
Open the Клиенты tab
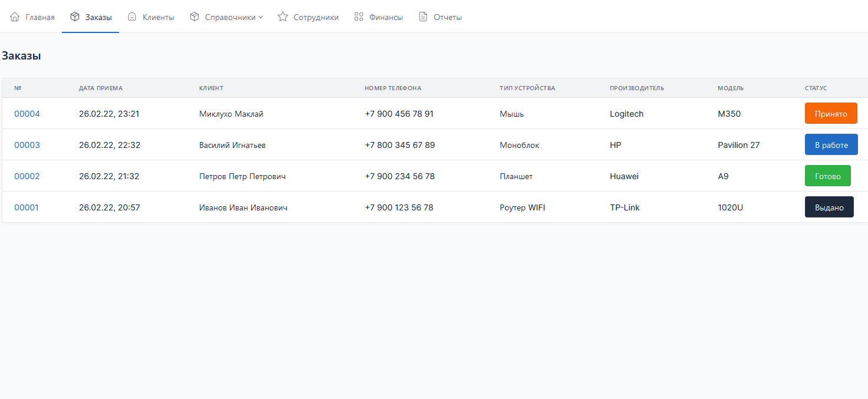coord(158,18)
